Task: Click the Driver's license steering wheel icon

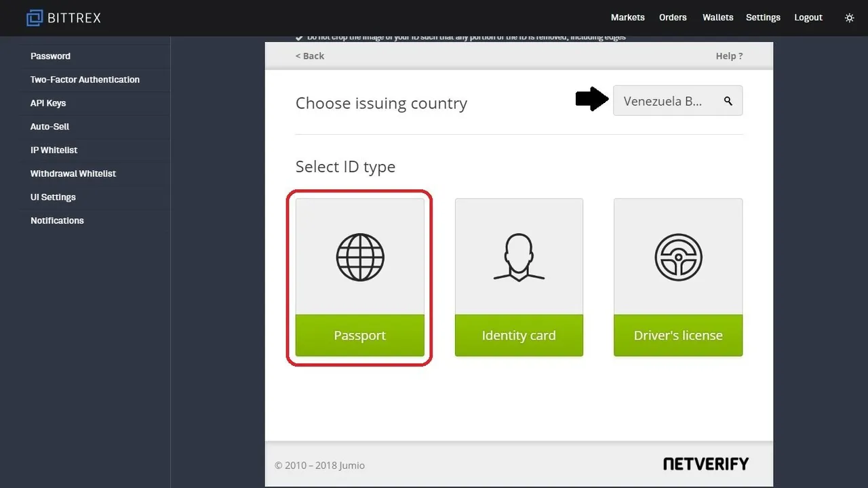Action: pyautogui.click(x=678, y=257)
